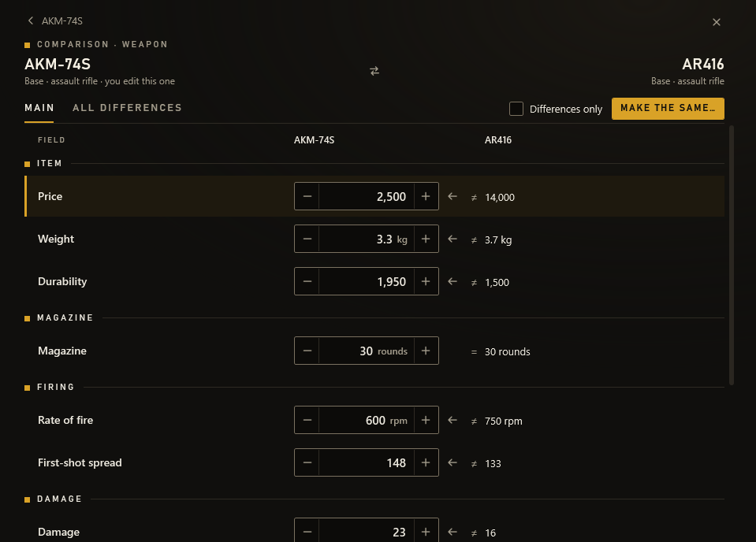
Task: Click the Weight row label
Action: point(56,239)
